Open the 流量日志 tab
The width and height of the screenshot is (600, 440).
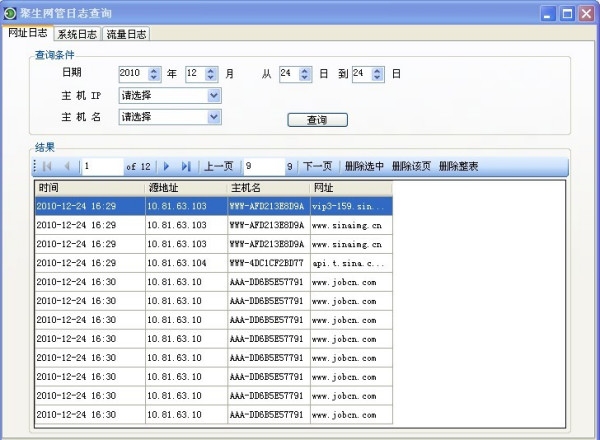126,34
